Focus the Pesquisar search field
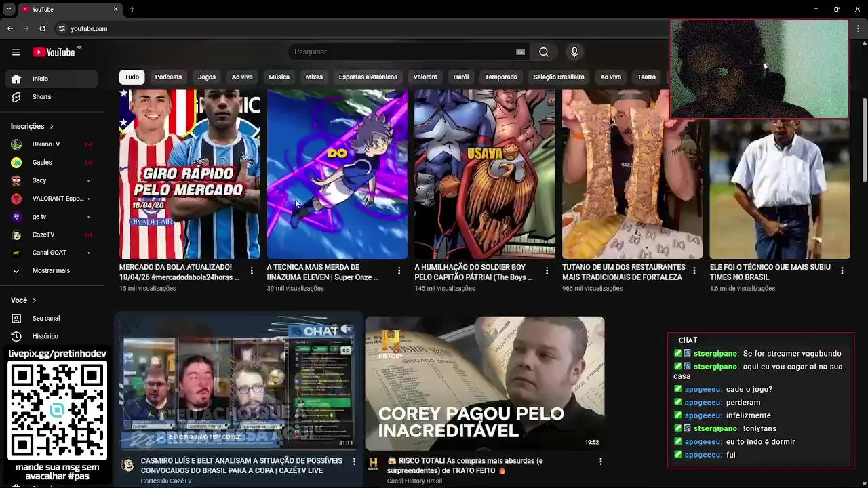Viewport: 868px width, 488px height. [x=403, y=52]
